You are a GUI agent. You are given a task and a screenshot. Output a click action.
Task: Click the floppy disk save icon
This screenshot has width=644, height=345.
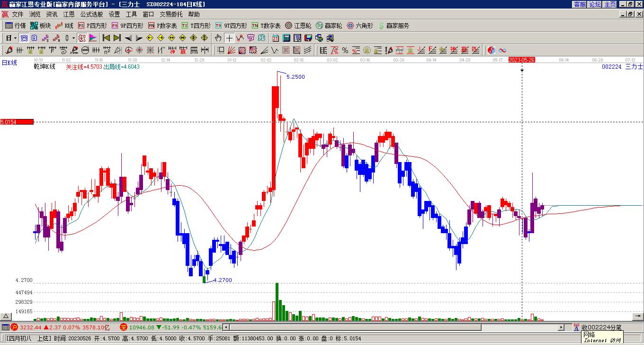(308, 38)
